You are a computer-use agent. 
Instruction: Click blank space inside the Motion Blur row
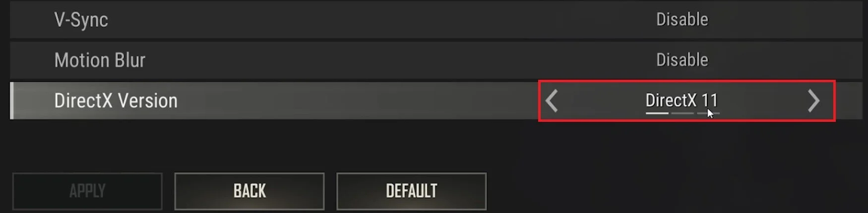point(372,60)
